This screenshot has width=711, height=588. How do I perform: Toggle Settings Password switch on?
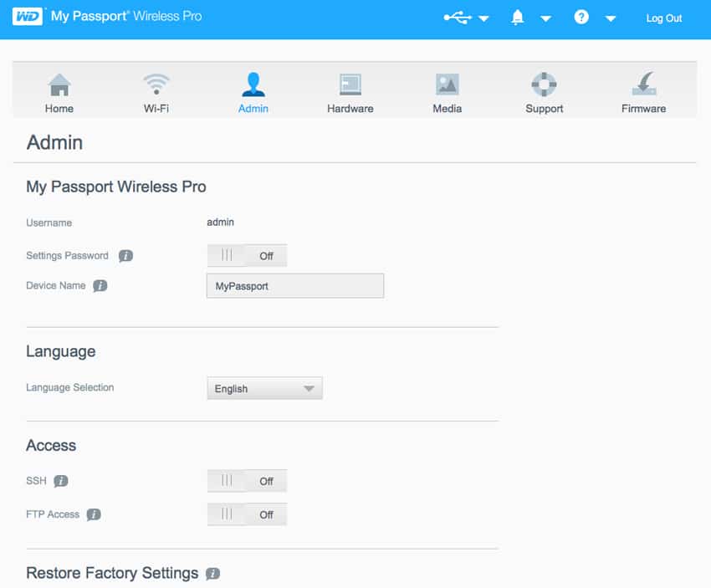247,256
